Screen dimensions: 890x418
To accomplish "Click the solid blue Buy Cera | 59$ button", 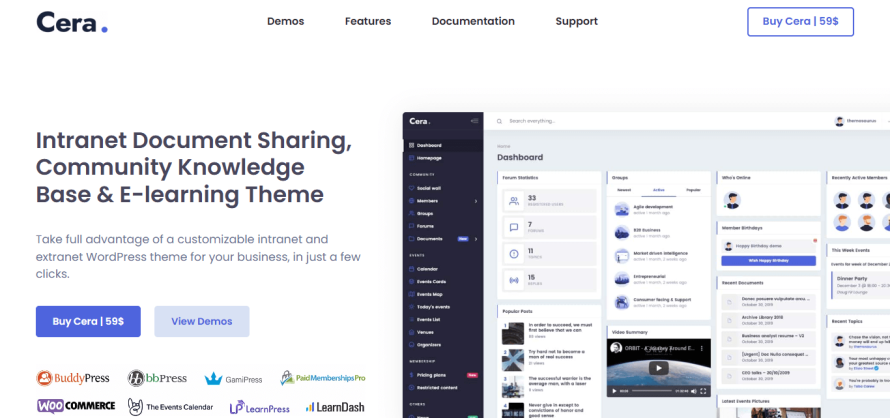I will click(x=88, y=321).
